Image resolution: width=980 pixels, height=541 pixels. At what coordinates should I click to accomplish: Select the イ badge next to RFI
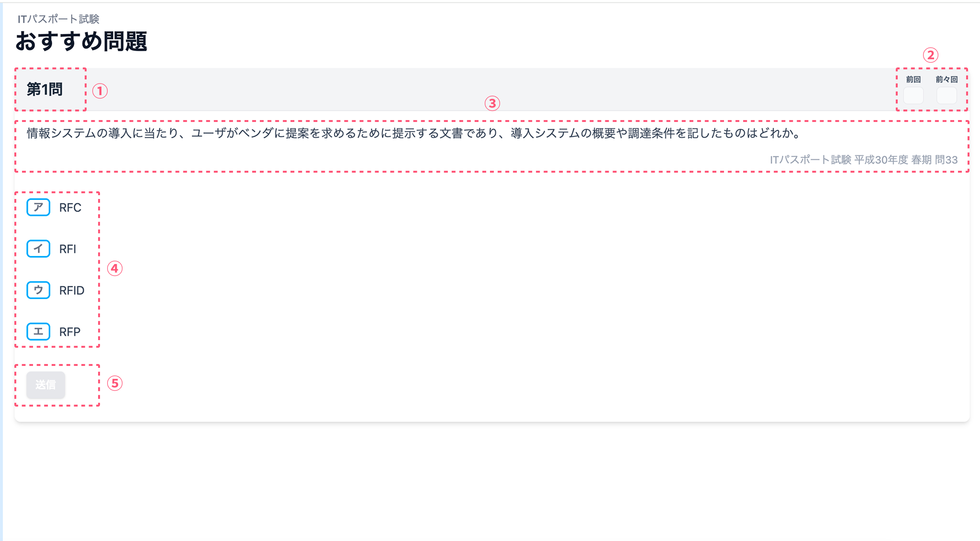coord(38,249)
